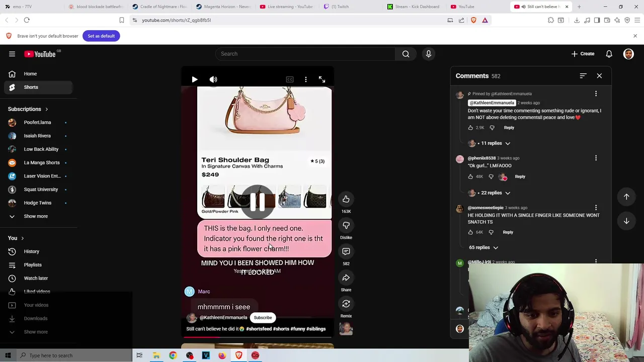Bookmark this page in the address bar
Image resolution: width=644 pixels, height=362 pixels.
coord(121,20)
